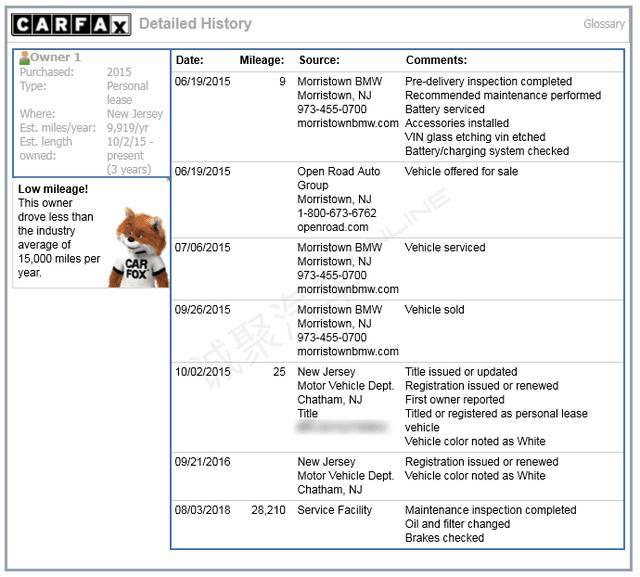Click the 07/06/2015 date cell
640x577 pixels.
[202, 248]
